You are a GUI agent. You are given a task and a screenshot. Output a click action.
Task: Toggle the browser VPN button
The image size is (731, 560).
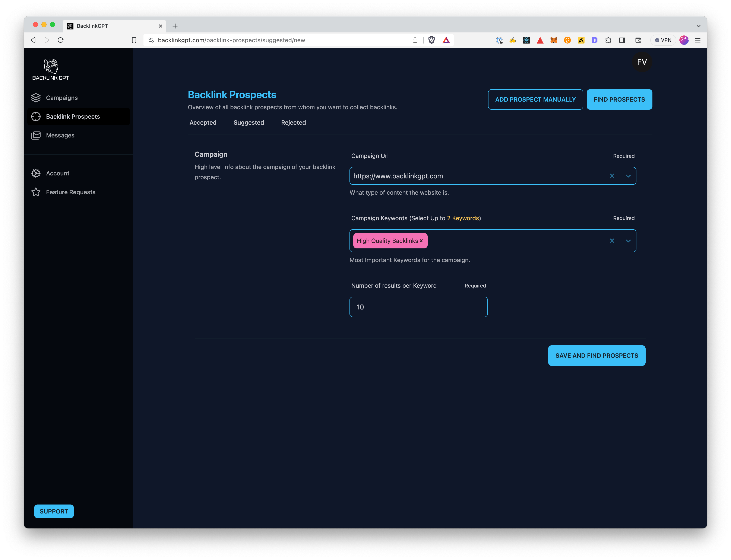pyautogui.click(x=663, y=40)
